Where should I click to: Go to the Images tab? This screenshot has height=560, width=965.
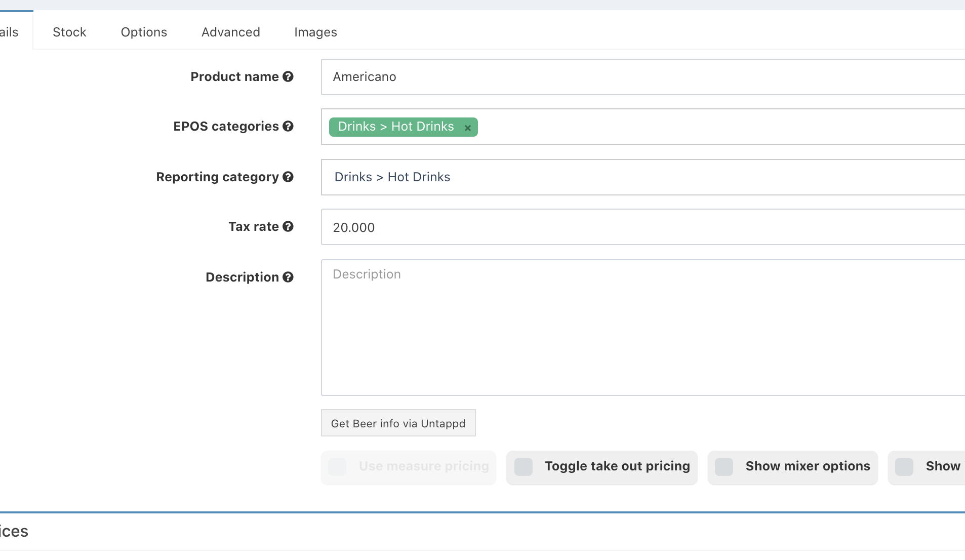315,32
